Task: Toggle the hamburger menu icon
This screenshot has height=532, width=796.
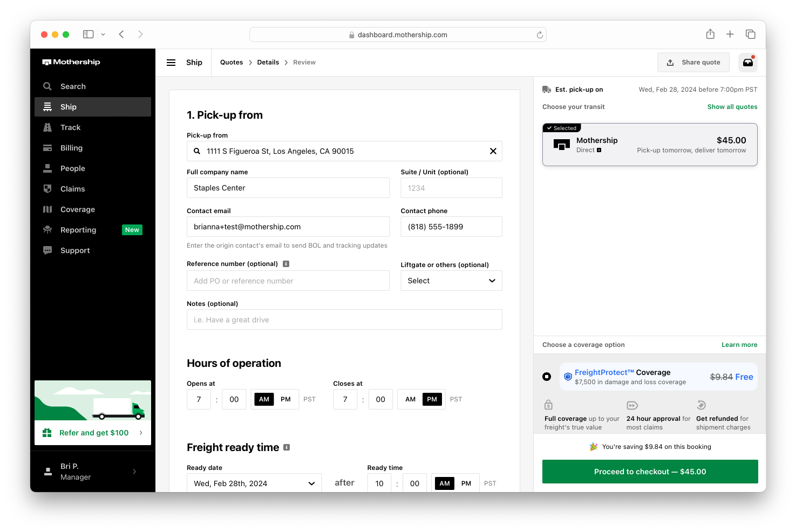Action: click(171, 63)
